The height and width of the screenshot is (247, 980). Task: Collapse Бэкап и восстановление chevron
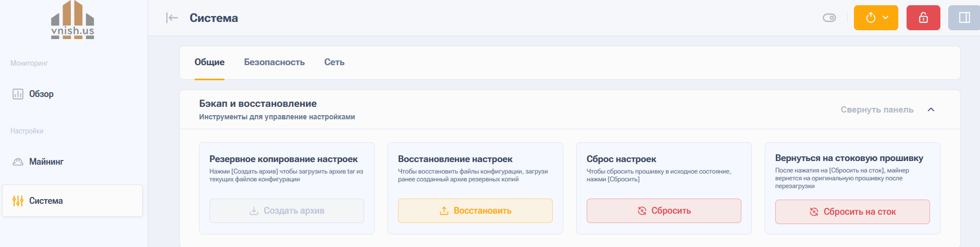pyautogui.click(x=931, y=109)
